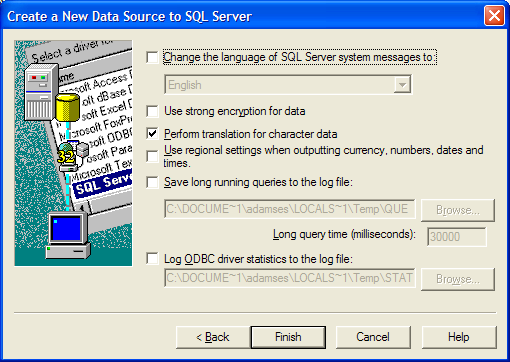Click the long query log file path field

[290, 209]
